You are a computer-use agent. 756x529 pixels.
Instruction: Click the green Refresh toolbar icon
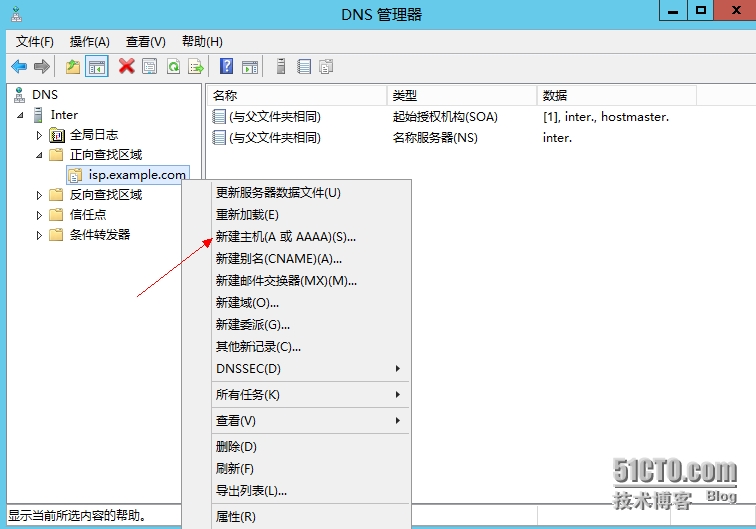174,67
